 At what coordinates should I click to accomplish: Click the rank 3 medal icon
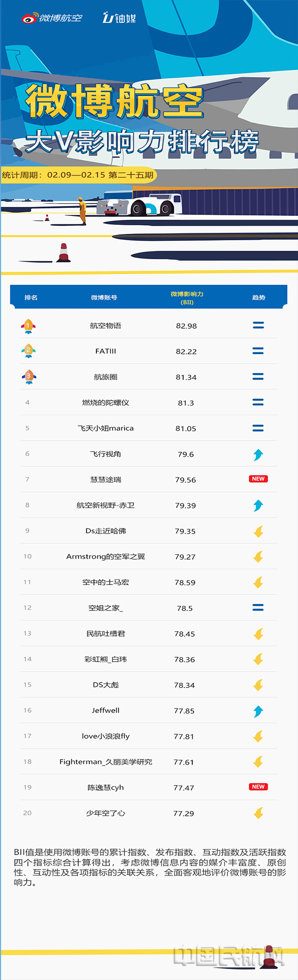click(28, 377)
